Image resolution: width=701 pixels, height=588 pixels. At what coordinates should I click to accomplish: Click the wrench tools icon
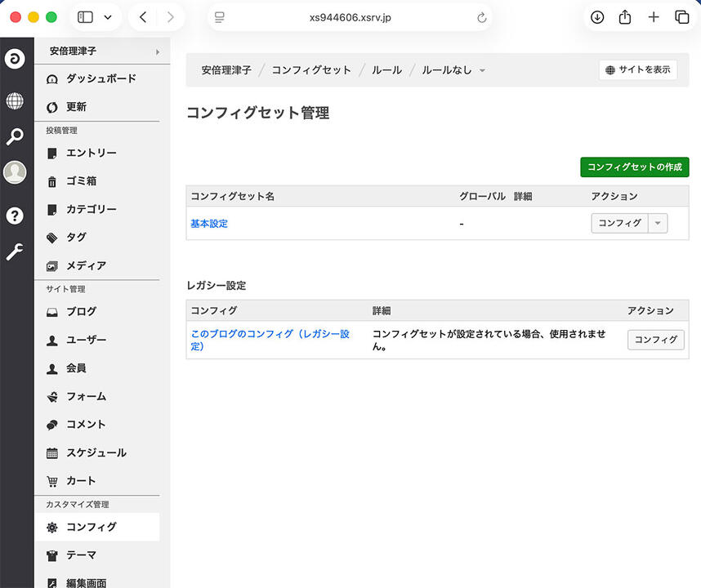[x=16, y=252]
